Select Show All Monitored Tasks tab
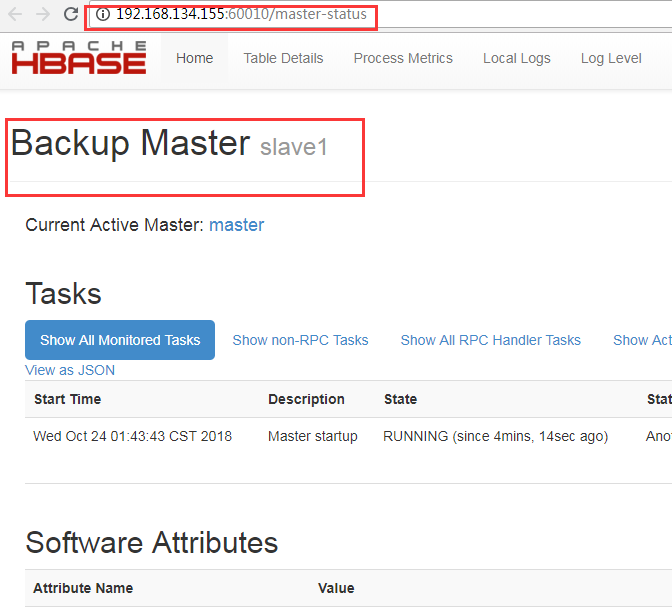The image size is (672, 613). (120, 340)
